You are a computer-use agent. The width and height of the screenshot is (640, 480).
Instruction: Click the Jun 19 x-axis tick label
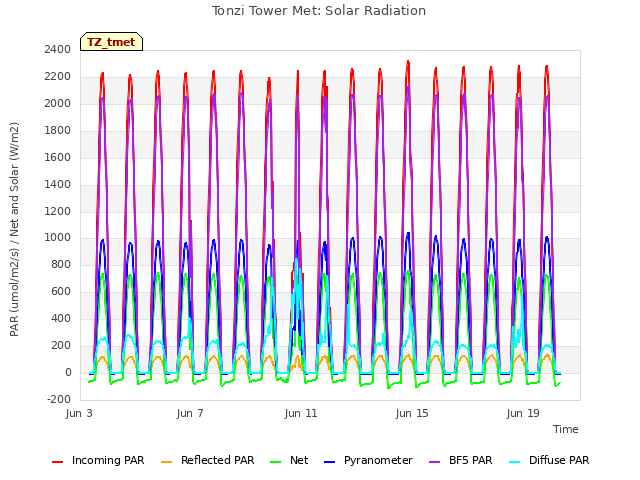pos(523,413)
